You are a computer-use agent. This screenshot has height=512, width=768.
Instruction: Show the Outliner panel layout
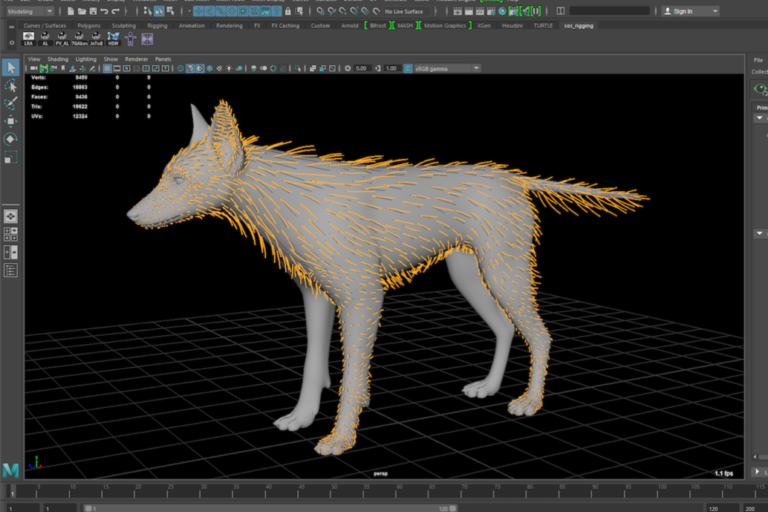pos(10,270)
